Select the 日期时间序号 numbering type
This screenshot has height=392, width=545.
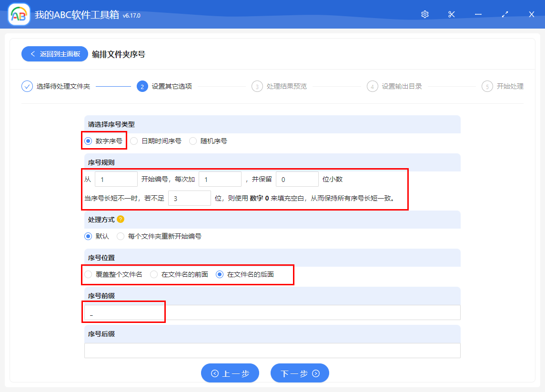pos(133,141)
